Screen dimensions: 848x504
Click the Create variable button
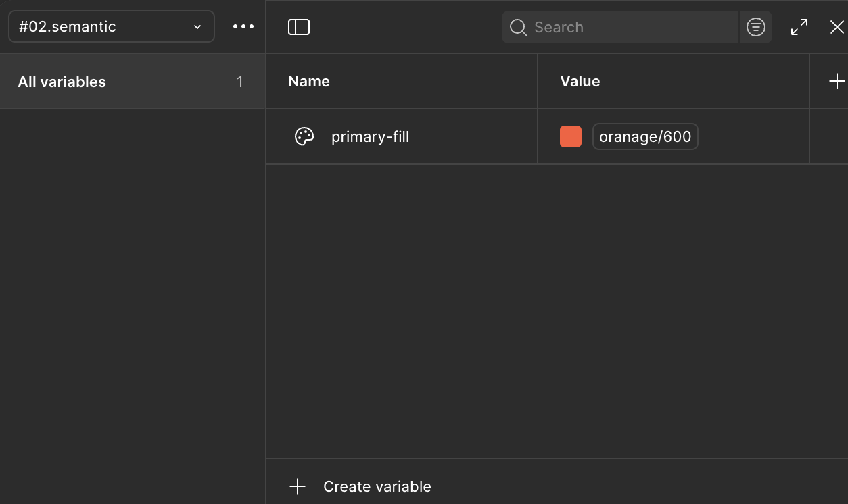pos(377,486)
